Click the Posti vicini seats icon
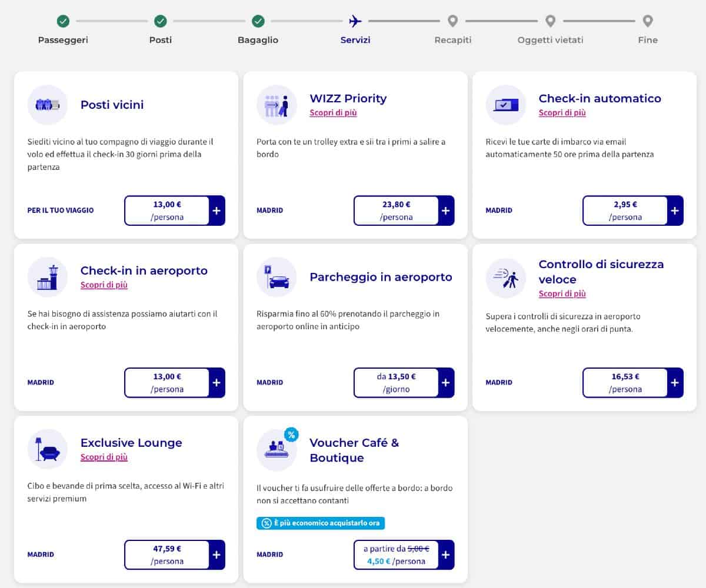The height and width of the screenshot is (588, 706). (47, 105)
